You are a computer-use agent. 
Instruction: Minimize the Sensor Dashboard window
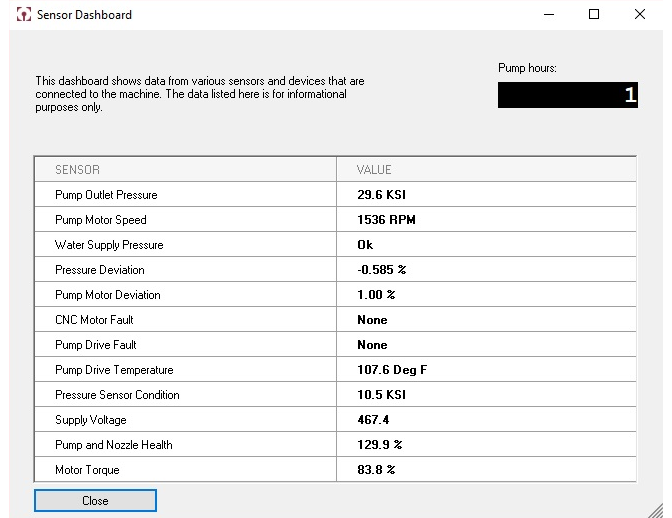(x=548, y=15)
